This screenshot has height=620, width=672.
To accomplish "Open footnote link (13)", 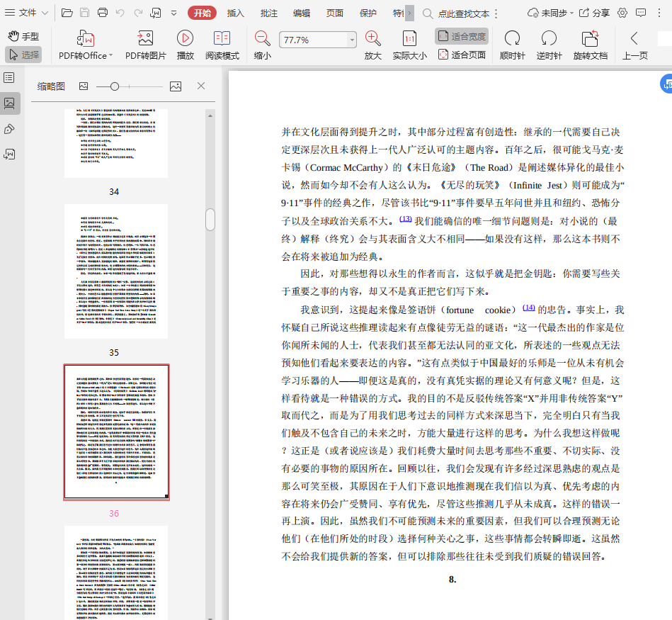I will pyautogui.click(x=406, y=219).
